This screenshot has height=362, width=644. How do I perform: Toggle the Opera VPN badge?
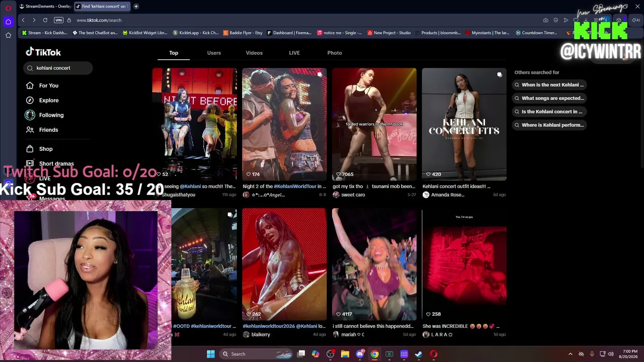coord(58,20)
